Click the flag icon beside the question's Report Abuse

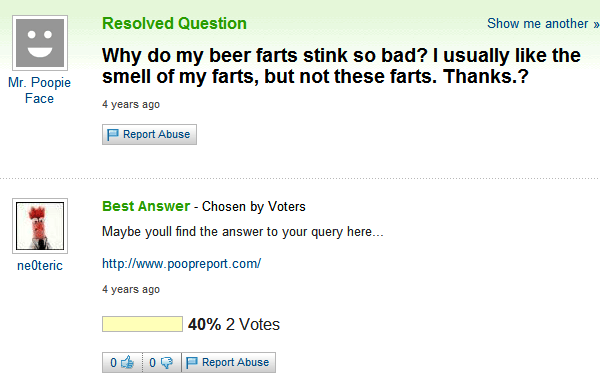(x=113, y=135)
